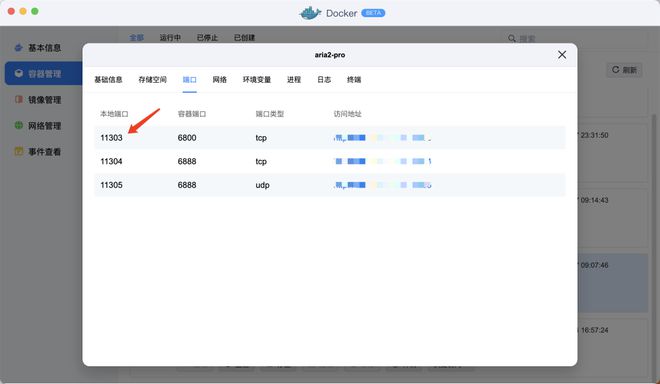Select the local port 11305 cell
This screenshot has height=384, width=660.
[111, 185]
